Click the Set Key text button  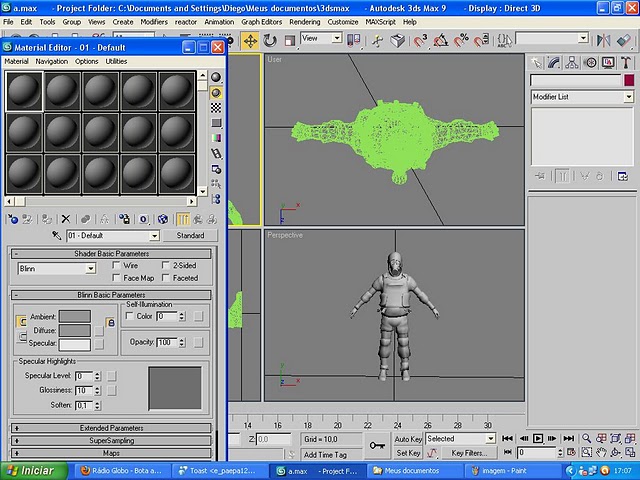(x=408, y=453)
